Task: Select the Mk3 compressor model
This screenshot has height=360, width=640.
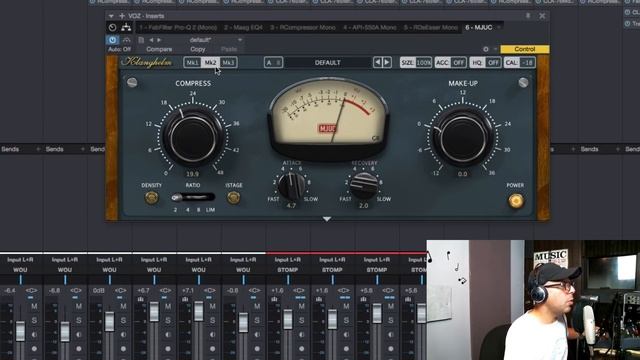Action: click(228, 62)
